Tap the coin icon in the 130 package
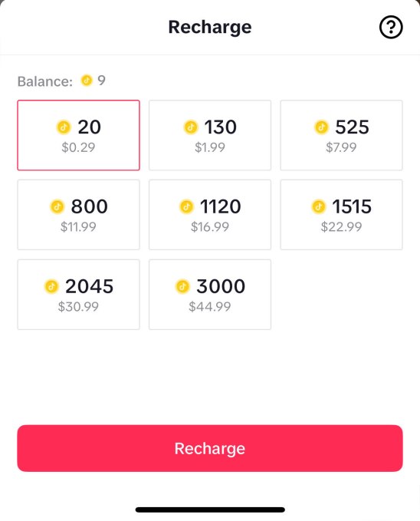420x521 pixels. pyautogui.click(x=191, y=127)
